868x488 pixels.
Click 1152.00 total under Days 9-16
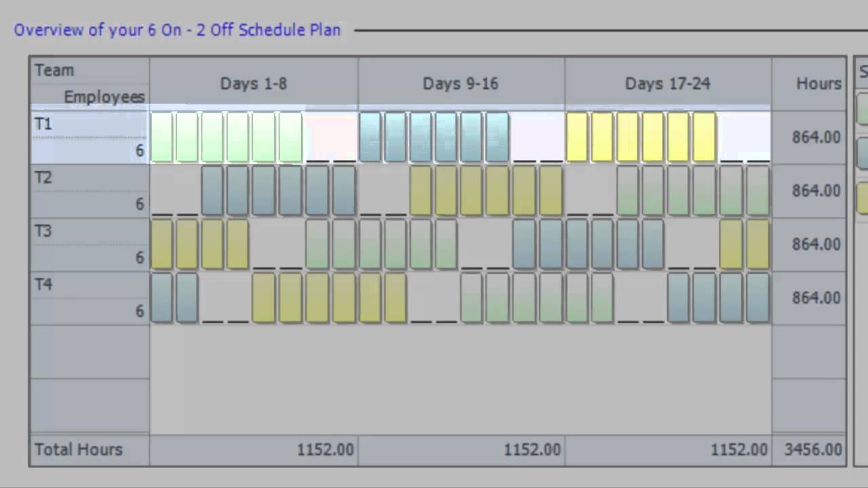click(532, 450)
